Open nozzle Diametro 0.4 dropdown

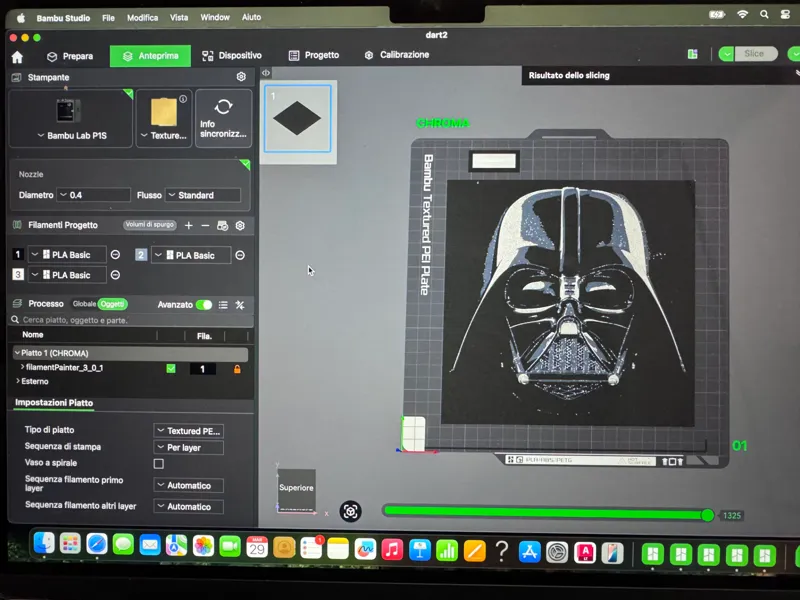(x=93, y=195)
